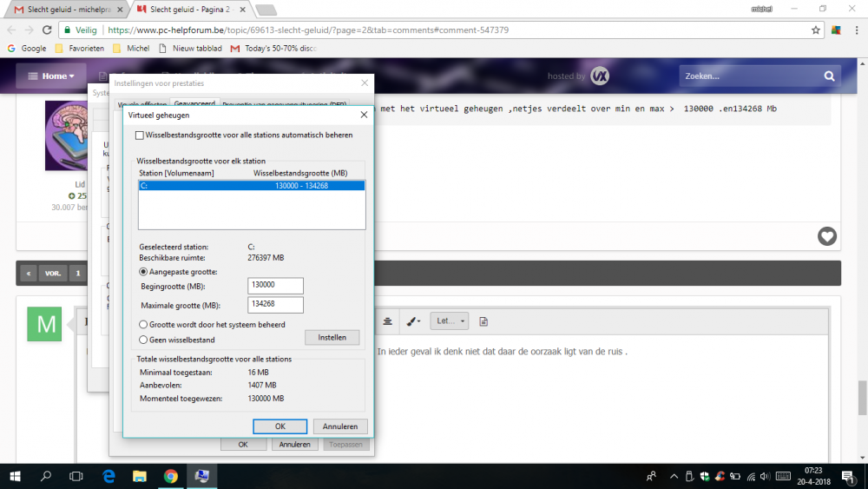Screen dimensions: 868x489
Task: Expand the Home forum menu
Action: 51,76
